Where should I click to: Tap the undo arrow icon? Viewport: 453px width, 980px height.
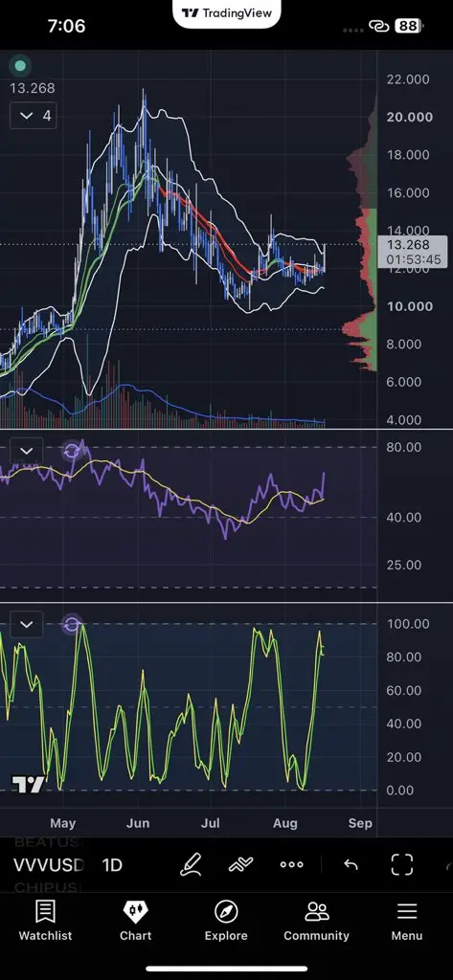pos(351,864)
